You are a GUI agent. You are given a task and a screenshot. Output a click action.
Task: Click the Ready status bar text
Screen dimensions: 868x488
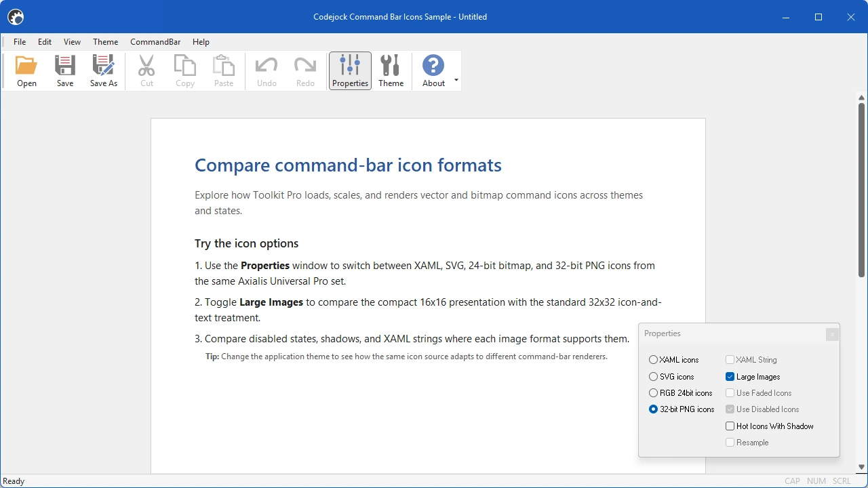coord(14,481)
